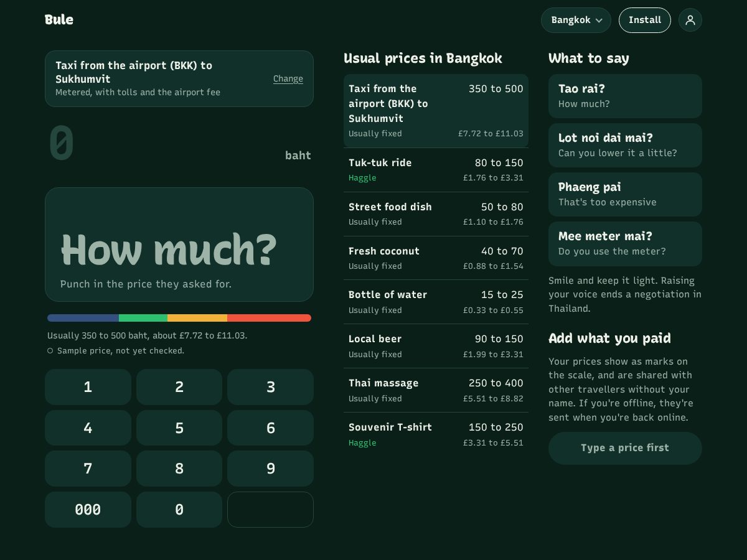Tap keypad digit 5
747x560 pixels.
tap(179, 428)
